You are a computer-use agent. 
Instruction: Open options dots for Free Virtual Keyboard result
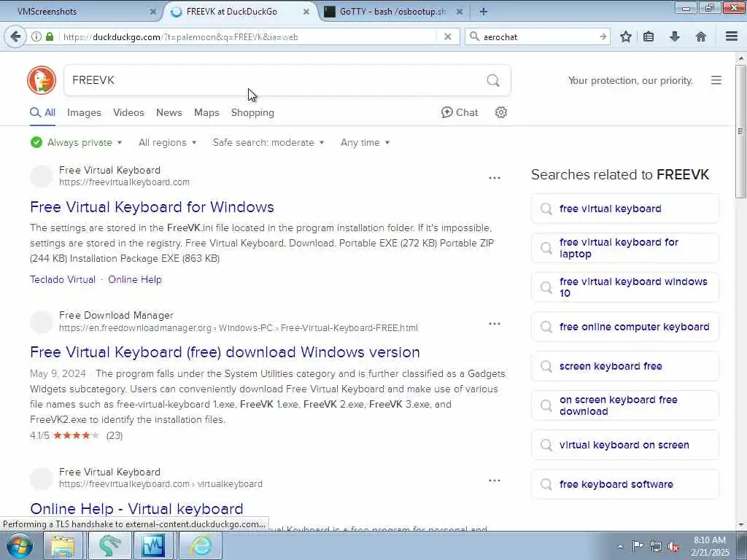pyautogui.click(x=495, y=178)
